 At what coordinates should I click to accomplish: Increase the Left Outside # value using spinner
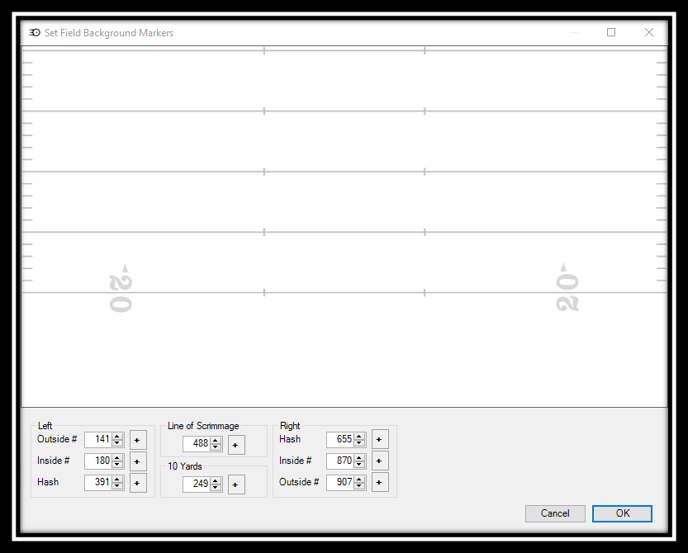118,437
